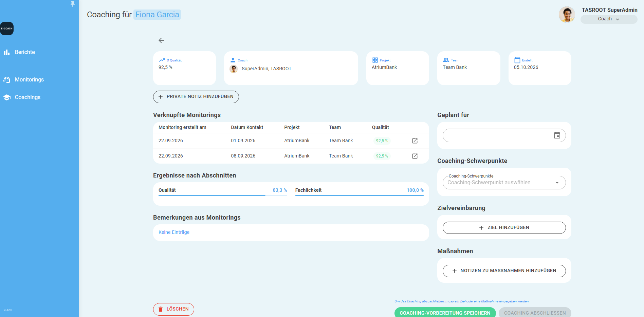
Task: Click the Ø Qualität trend icon
Action: [x=162, y=60]
